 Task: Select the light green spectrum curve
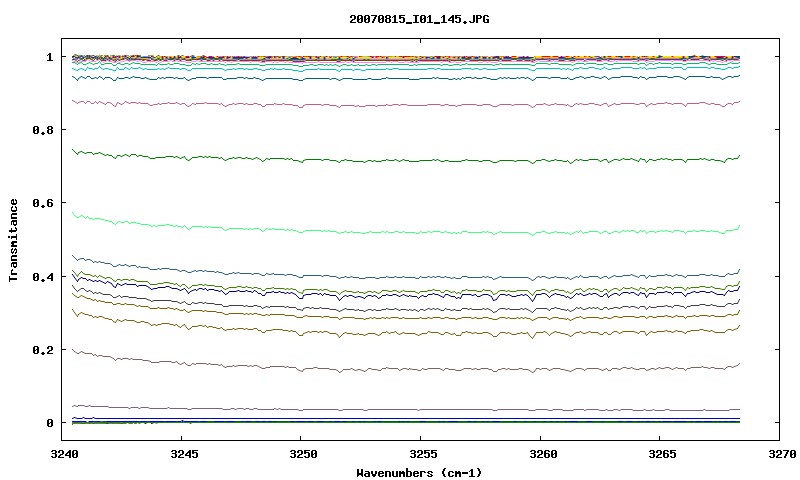click(408, 232)
